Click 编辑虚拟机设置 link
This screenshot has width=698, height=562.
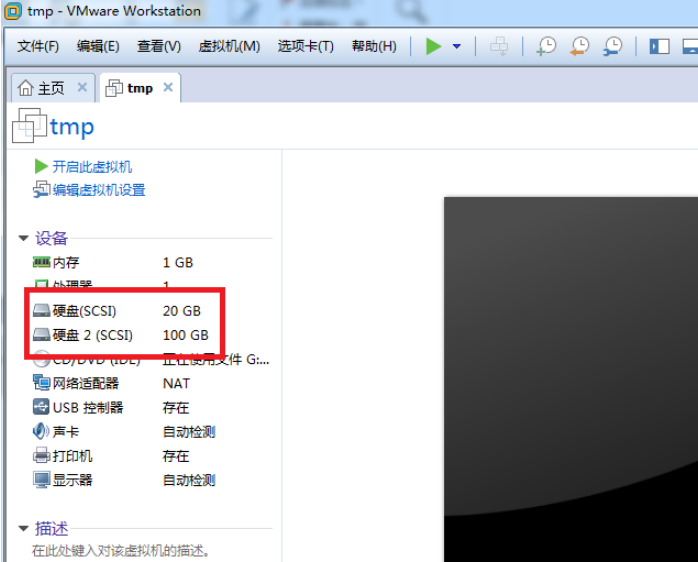click(x=98, y=190)
